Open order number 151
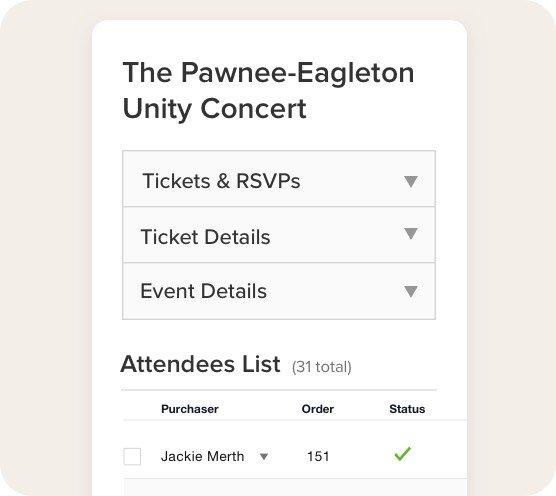 pyautogui.click(x=318, y=456)
